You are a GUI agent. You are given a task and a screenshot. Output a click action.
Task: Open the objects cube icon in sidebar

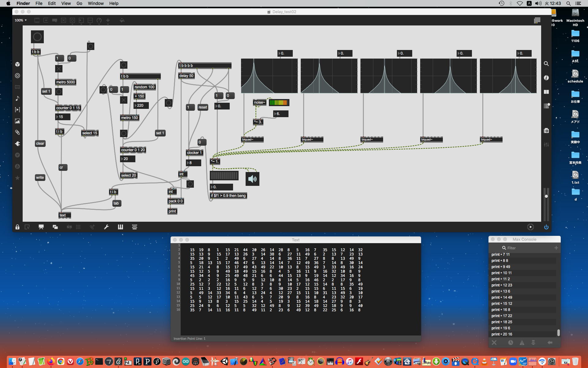tap(17, 64)
